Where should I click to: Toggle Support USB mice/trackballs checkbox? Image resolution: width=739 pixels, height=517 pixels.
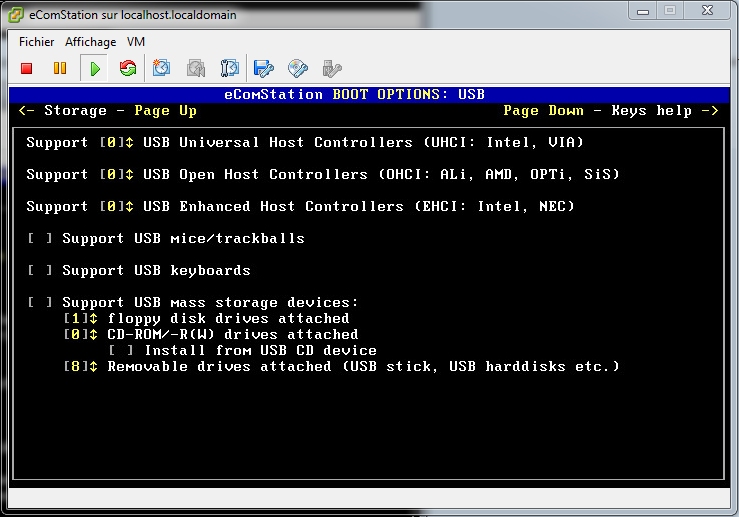pyautogui.click(x=40, y=238)
